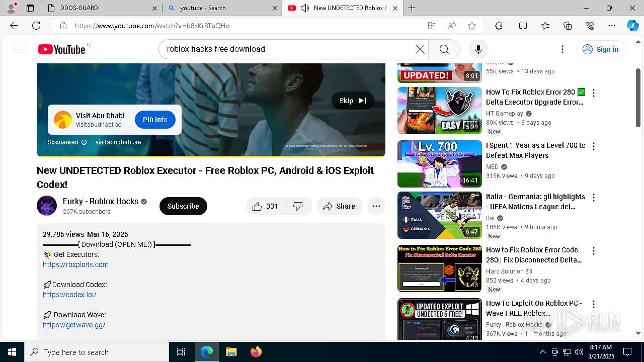Toggle Edge split screen view
Viewport: 644px width, 362px height.
coord(523,26)
